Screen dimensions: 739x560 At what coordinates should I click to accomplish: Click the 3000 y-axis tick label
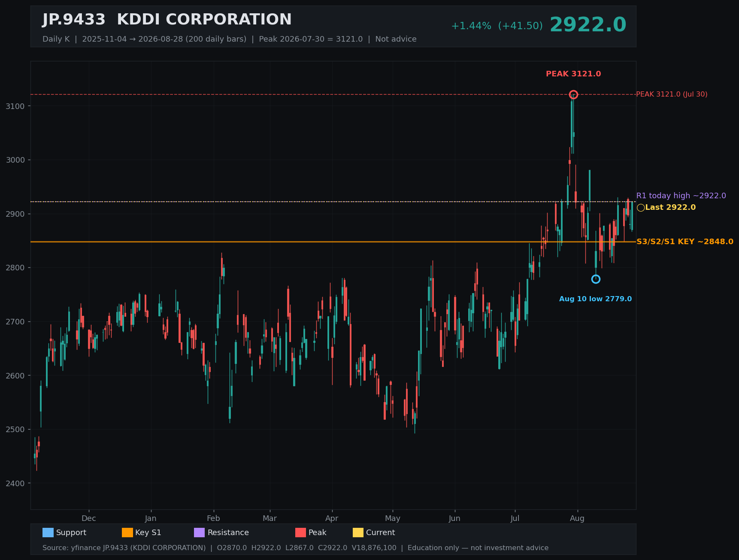pyautogui.click(x=15, y=160)
